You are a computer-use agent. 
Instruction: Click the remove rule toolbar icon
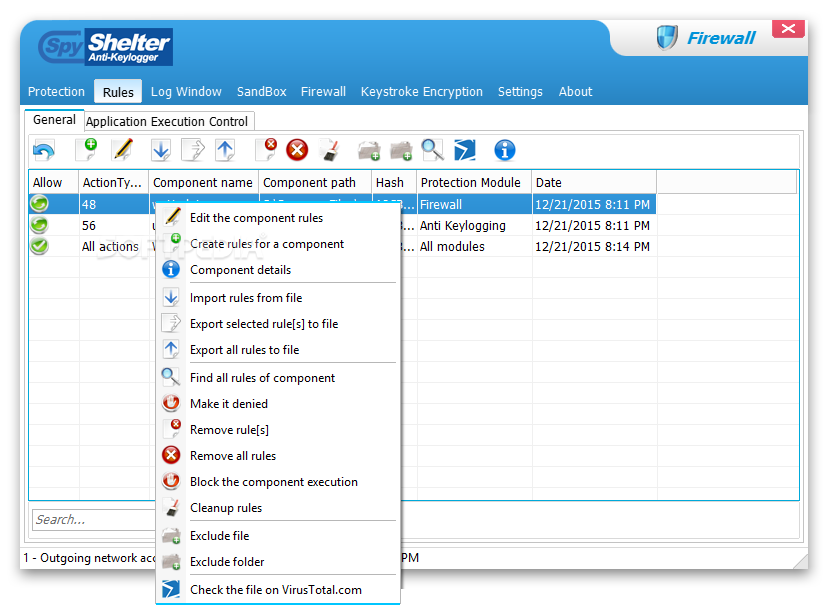pos(267,149)
